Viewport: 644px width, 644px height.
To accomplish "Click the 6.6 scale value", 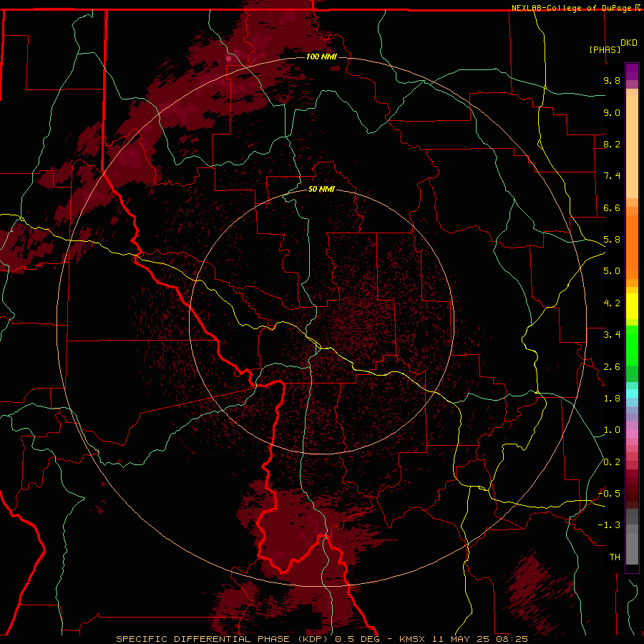I will click(612, 208).
